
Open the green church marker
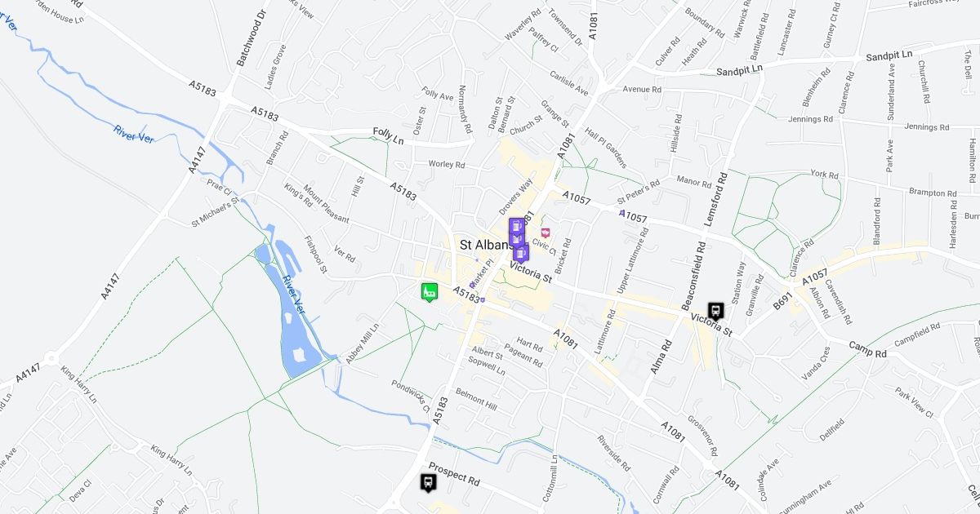(429, 291)
